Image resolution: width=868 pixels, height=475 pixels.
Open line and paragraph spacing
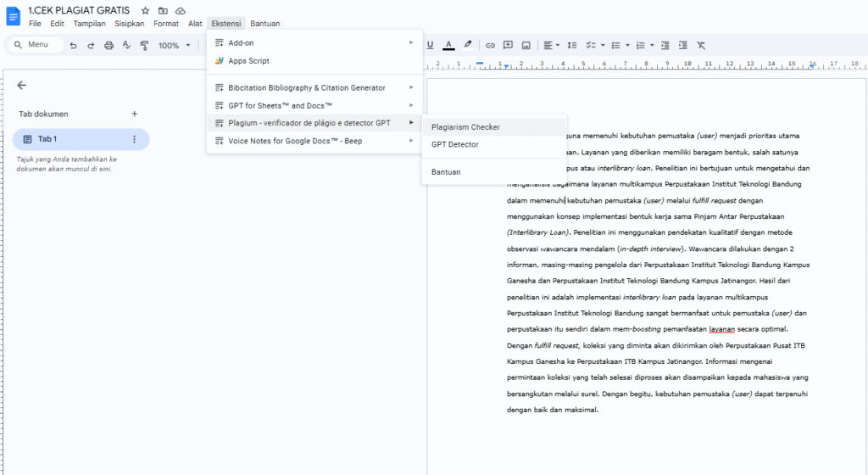point(572,46)
